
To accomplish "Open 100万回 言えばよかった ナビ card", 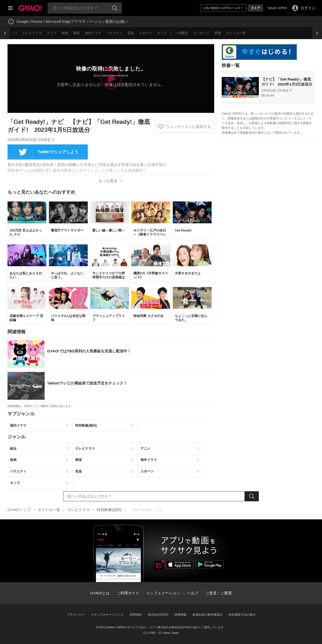I will coord(27,218).
